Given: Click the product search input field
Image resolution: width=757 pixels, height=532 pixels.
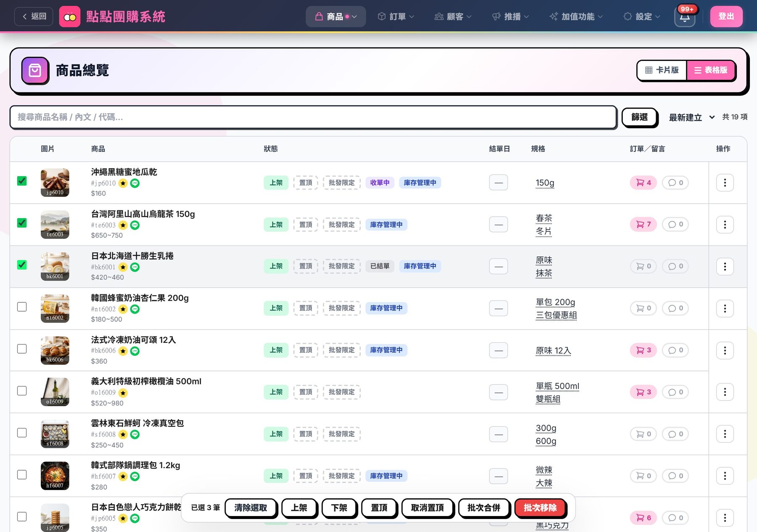Looking at the screenshot, I should coord(313,117).
